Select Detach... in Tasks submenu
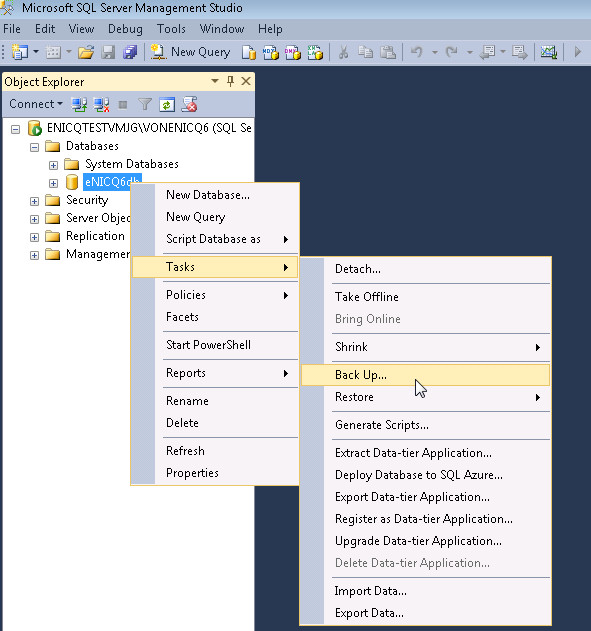591x631 pixels. click(x=426, y=269)
